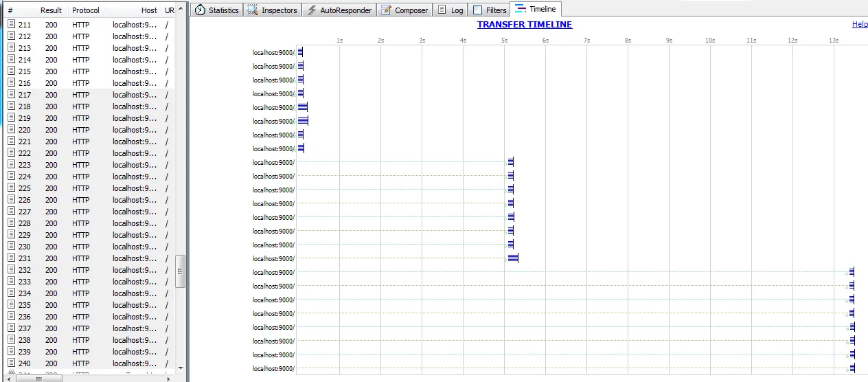The image size is (868, 382).
Task: Click session number 232
Action: pyautogui.click(x=24, y=270)
